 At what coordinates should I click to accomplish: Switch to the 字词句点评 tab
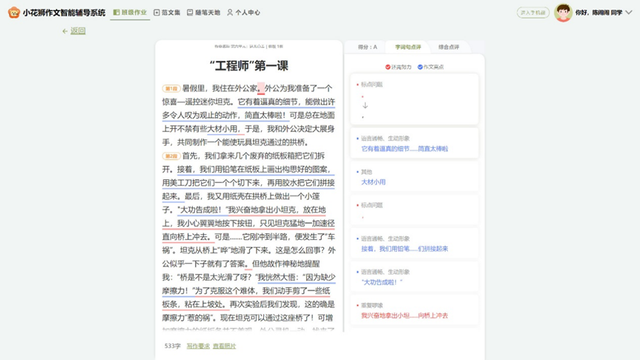pos(408,47)
